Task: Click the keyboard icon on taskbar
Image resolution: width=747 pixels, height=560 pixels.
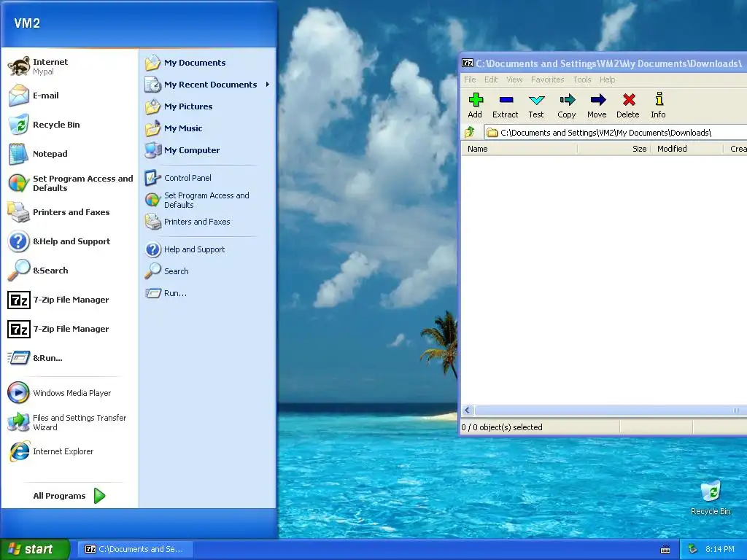Action: click(x=665, y=550)
